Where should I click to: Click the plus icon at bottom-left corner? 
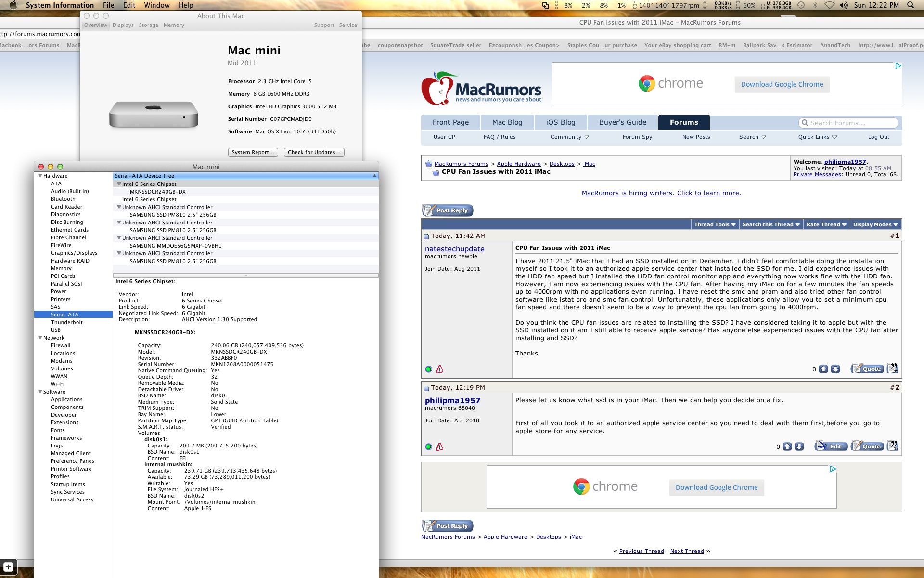pyautogui.click(x=8, y=567)
